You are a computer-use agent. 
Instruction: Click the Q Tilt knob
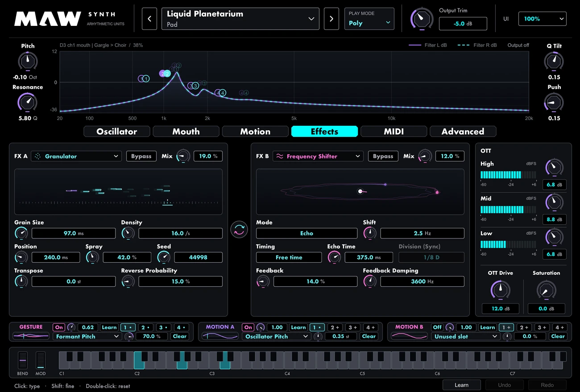(554, 61)
